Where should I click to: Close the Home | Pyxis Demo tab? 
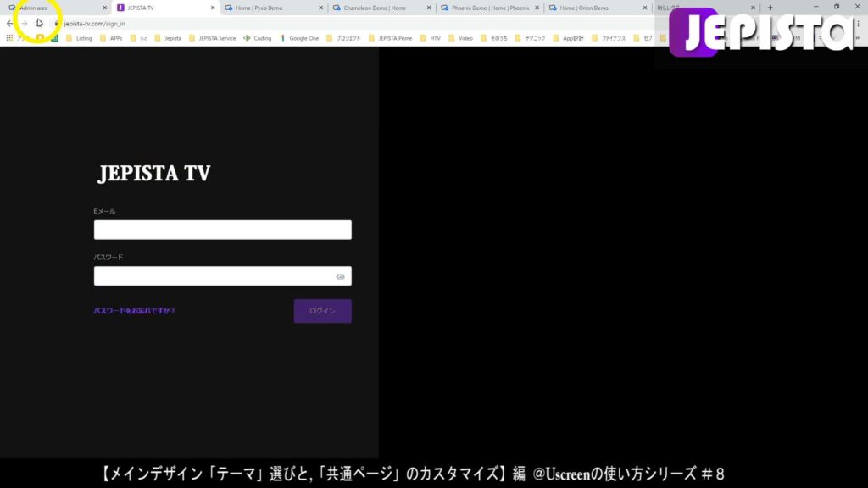tap(320, 8)
